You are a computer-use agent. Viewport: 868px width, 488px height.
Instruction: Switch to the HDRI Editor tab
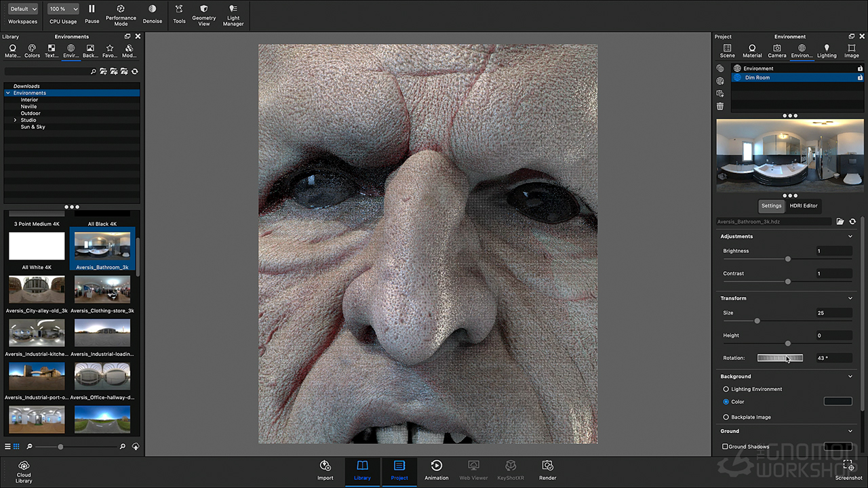(x=804, y=205)
